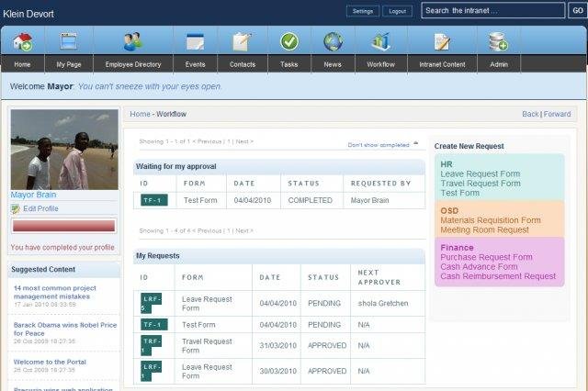Click the Mayor Brain name link
The image size is (588, 391).
pyautogui.click(x=33, y=195)
